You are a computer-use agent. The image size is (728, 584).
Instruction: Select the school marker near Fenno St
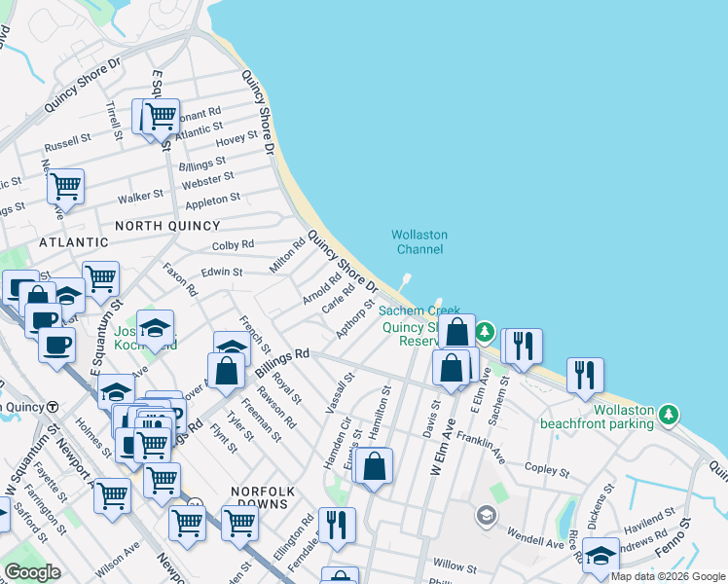coord(601,559)
